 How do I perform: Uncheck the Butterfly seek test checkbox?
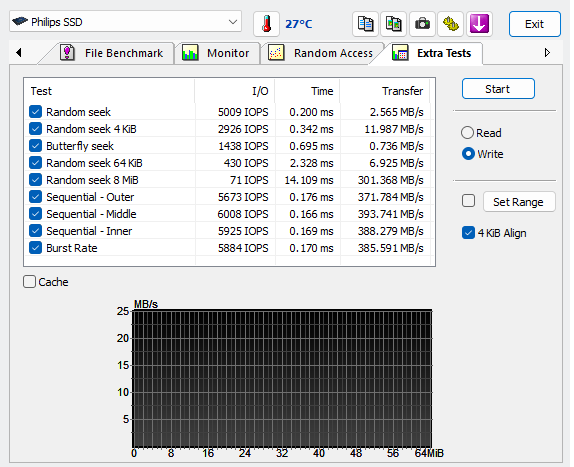tap(36, 146)
